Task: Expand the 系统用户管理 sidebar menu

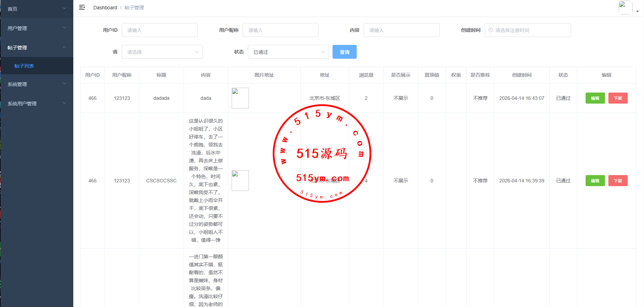Action: tap(36, 104)
